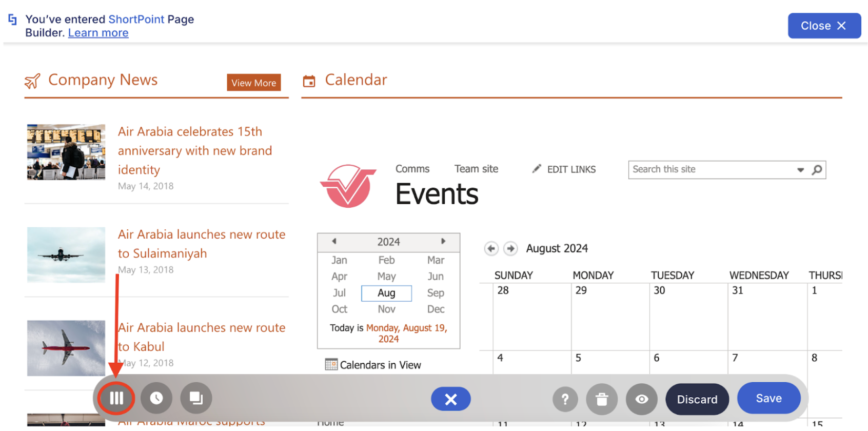Select Dec in the month picker
The height and width of the screenshot is (431, 868).
click(436, 309)
